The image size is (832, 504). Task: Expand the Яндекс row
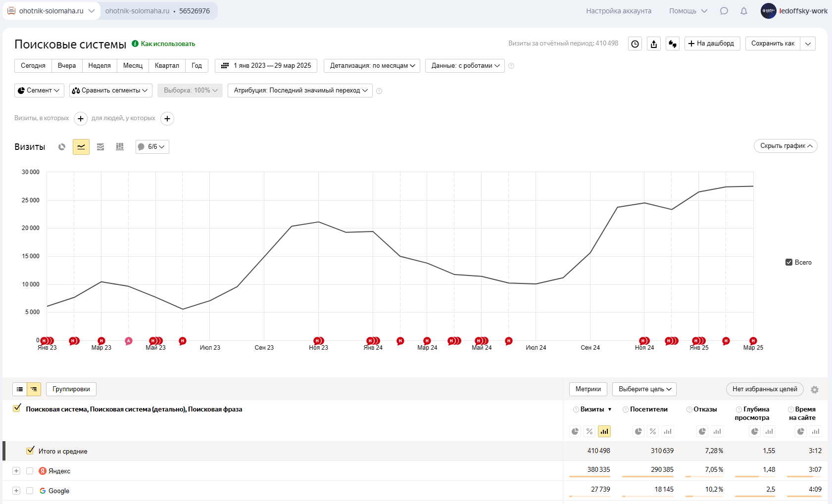[x=16, y=471]
